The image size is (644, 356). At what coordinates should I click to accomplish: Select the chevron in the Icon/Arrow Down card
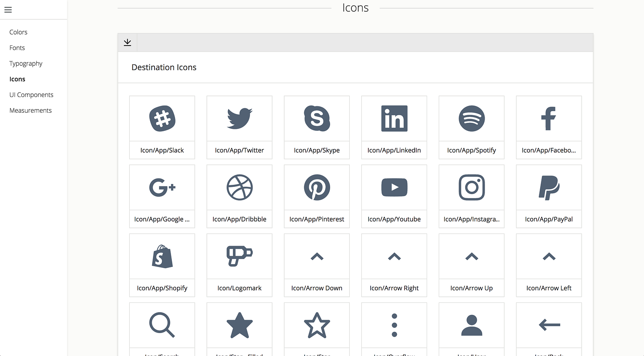coord(317,257)
